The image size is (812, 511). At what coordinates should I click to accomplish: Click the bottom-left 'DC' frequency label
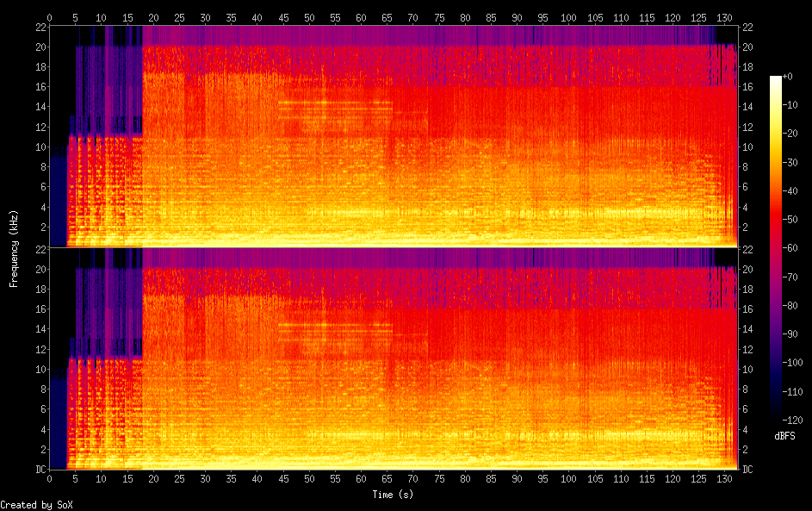click(x=41, y=470)
